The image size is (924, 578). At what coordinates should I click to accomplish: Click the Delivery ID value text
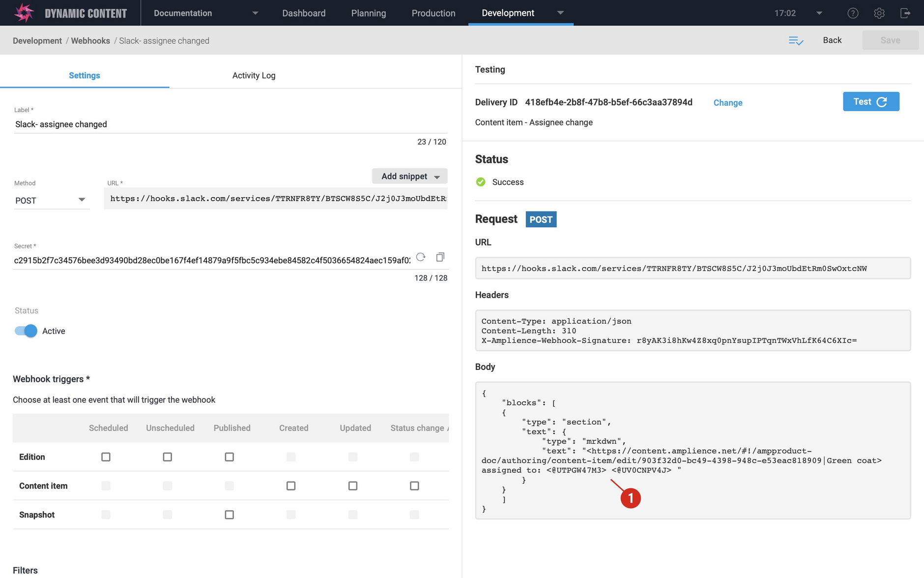point(608,102)
